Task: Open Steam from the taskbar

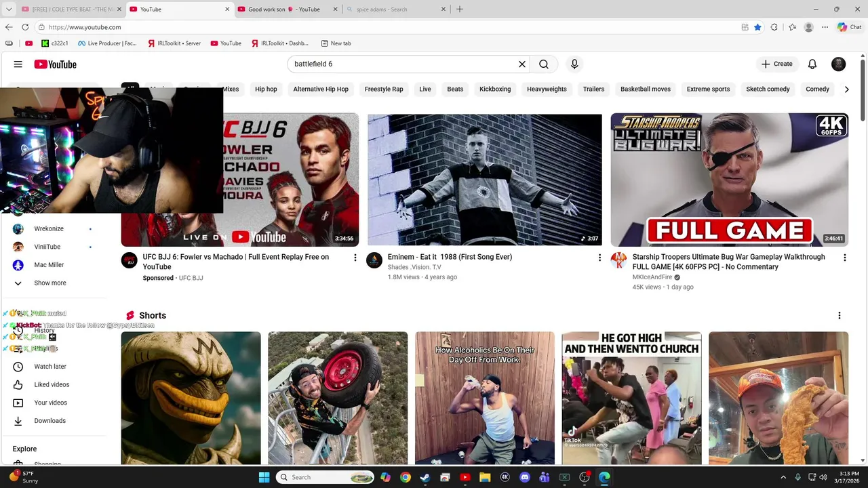Action: (425, 477)
